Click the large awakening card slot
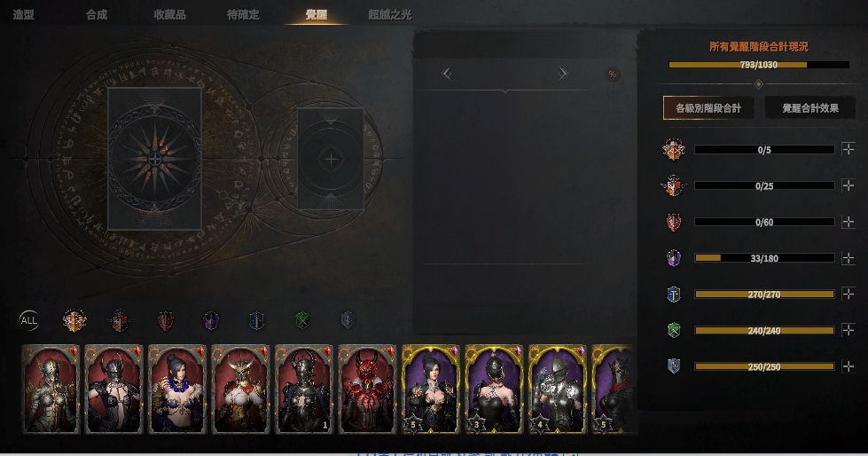The height and width of the screenshot is (456, 868). [x=154, y=159]
